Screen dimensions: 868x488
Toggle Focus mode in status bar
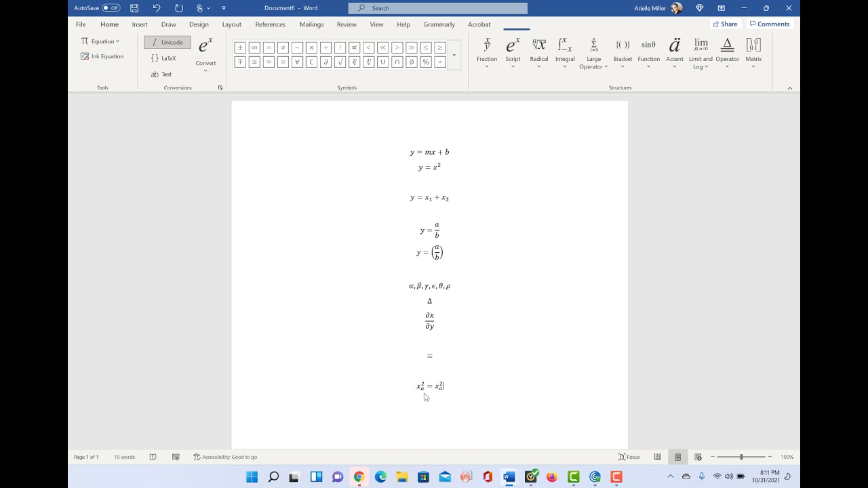(x=629, y=457)
